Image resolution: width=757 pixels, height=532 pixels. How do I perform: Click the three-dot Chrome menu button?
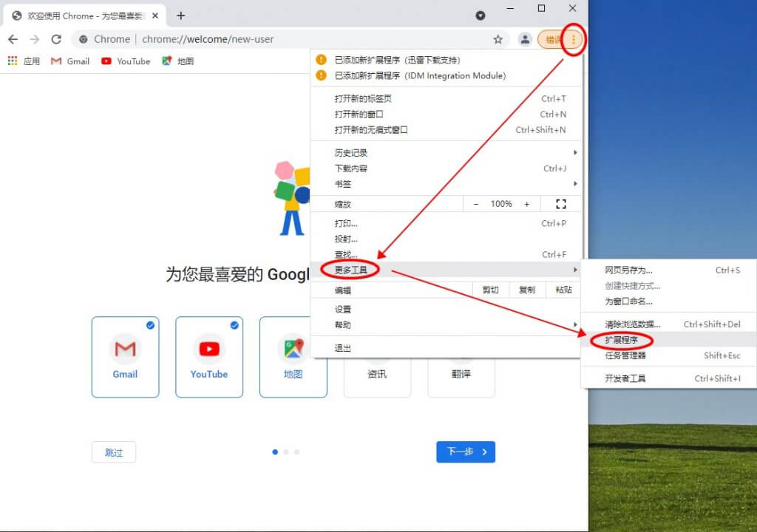[x=573, y=39]
